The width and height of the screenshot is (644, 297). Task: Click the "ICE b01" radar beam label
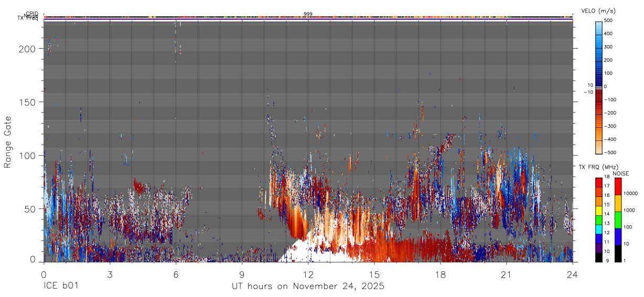(x=60, y=287)
